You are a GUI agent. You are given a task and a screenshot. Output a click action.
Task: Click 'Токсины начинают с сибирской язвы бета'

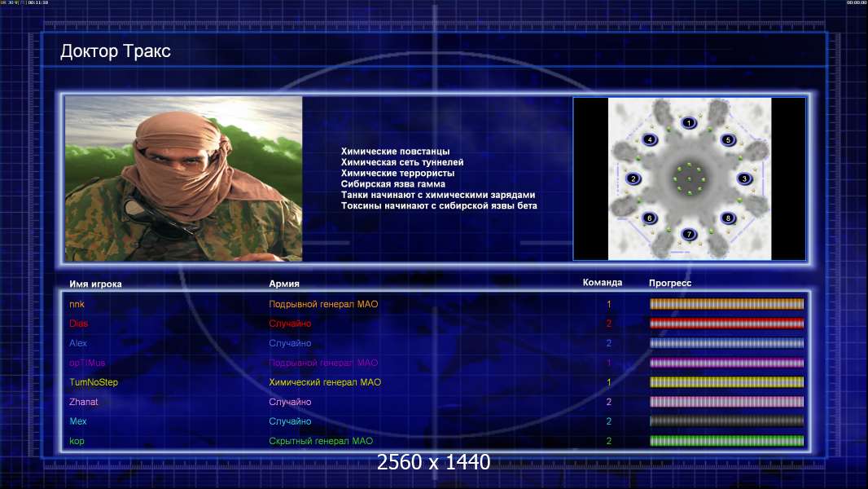pyautogui.click(x=439, y=205)
